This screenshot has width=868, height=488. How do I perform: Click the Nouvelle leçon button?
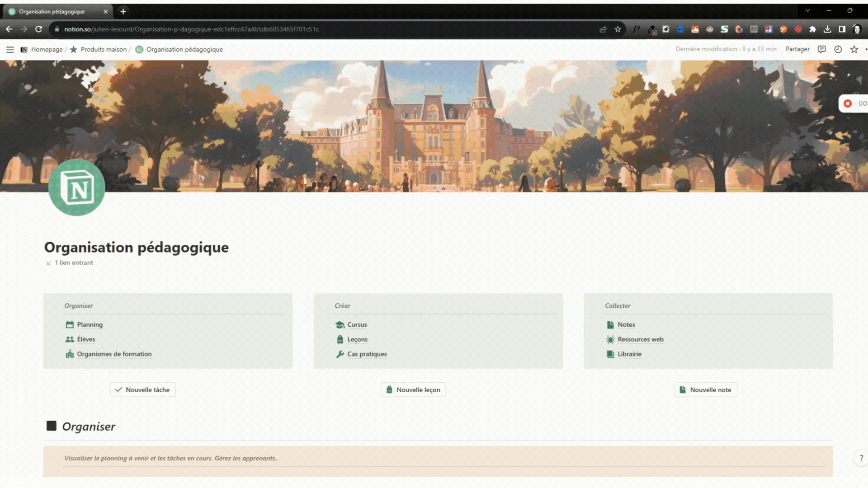click(413, 390)
